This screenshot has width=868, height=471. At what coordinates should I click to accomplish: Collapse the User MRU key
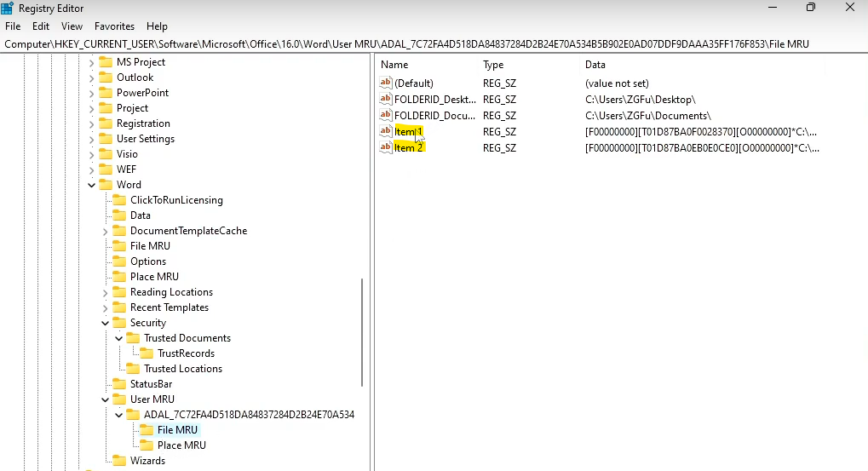105,399
